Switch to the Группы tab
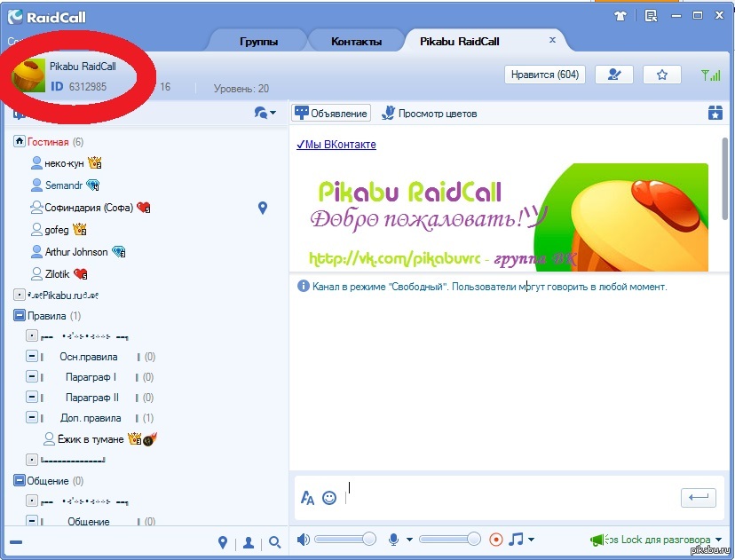 click(258, 41)
